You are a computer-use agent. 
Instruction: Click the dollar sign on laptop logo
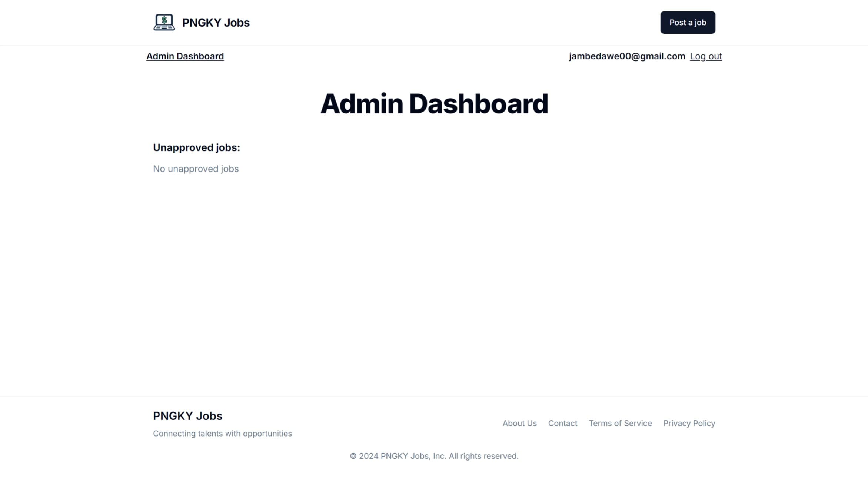pyautogui.click(x=164, y=20)
